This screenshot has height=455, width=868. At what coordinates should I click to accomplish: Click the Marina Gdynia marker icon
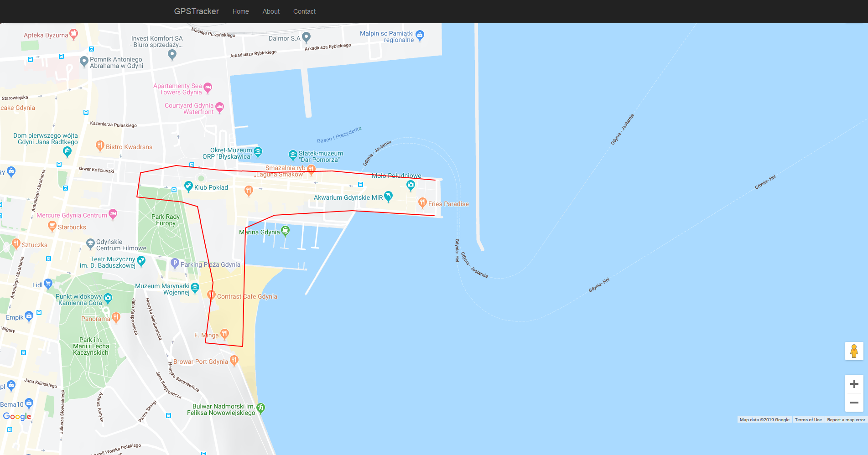coord(285,231)
